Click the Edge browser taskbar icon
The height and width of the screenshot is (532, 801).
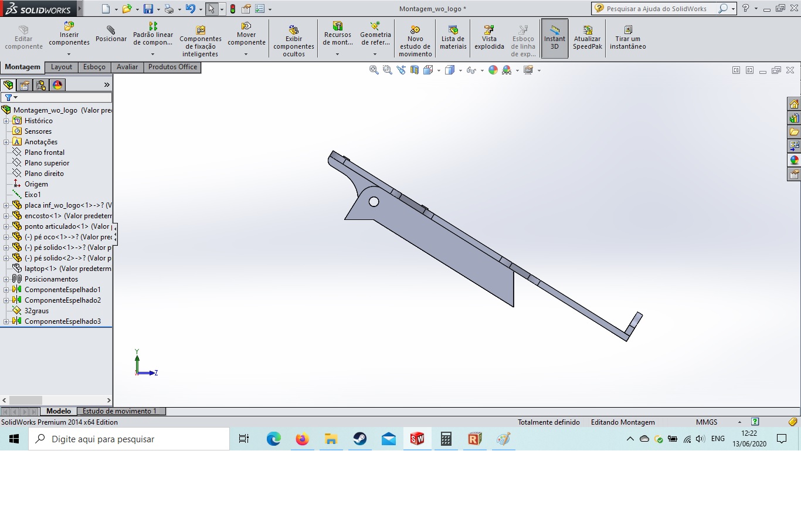coord(273,439)
